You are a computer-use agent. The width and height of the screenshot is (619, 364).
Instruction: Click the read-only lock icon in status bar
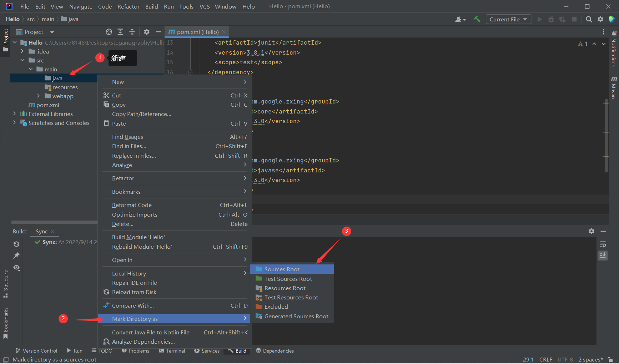[610, 359]
